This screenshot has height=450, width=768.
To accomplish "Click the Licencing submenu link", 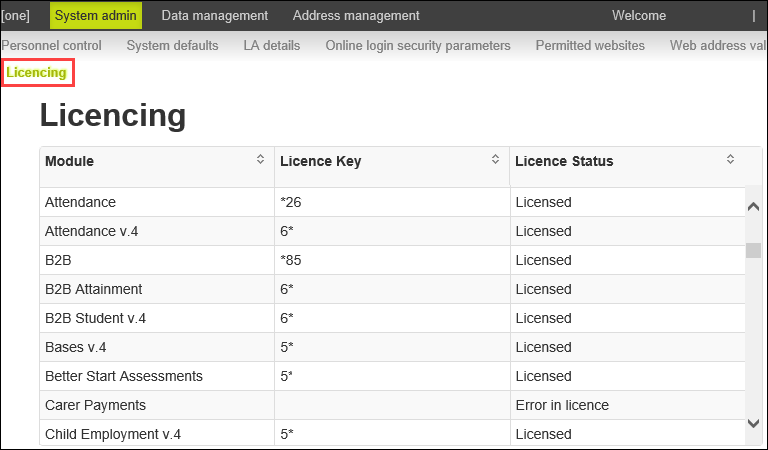I will click(37, 73).
